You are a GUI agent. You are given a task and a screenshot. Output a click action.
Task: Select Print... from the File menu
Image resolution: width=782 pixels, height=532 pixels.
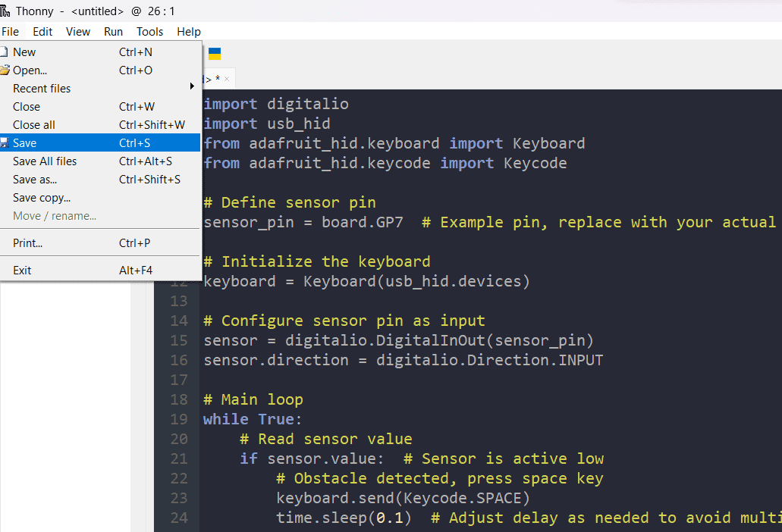point(27,243)
